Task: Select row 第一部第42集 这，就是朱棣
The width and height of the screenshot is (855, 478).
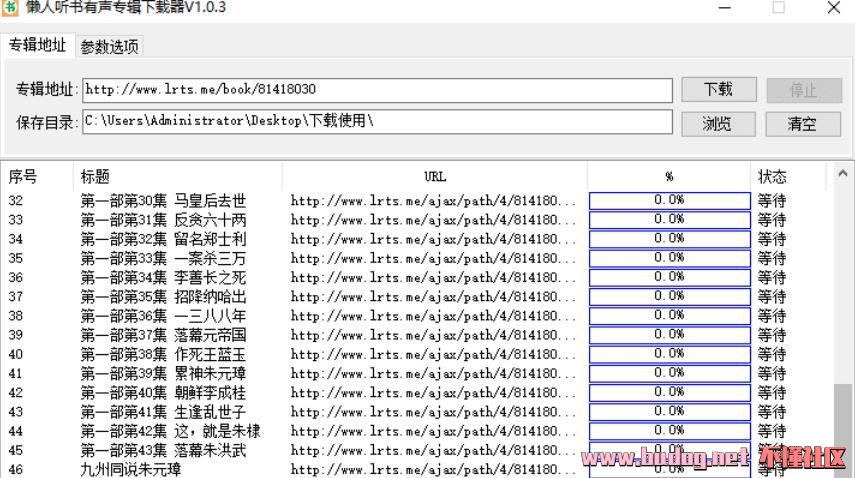Action: coord(170,431)
